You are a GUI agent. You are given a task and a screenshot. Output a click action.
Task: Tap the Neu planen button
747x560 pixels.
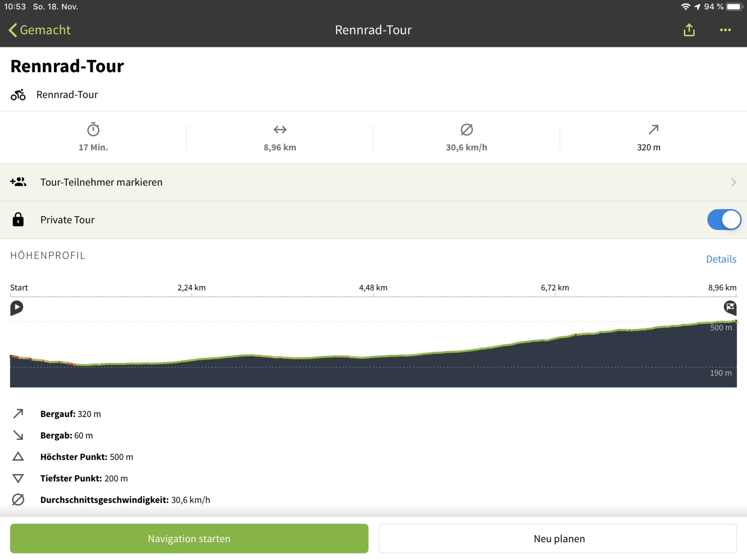(557, 539)
